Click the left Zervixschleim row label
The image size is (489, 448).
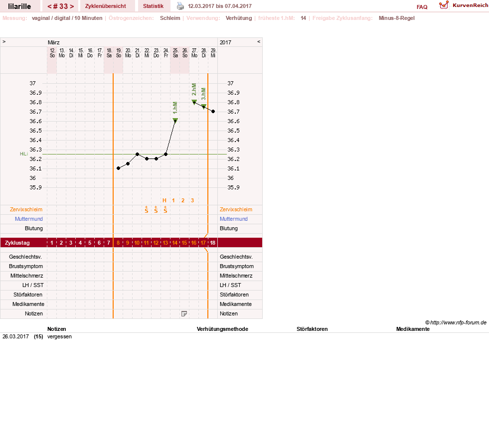pyautogui.click(x=26, y=209)
